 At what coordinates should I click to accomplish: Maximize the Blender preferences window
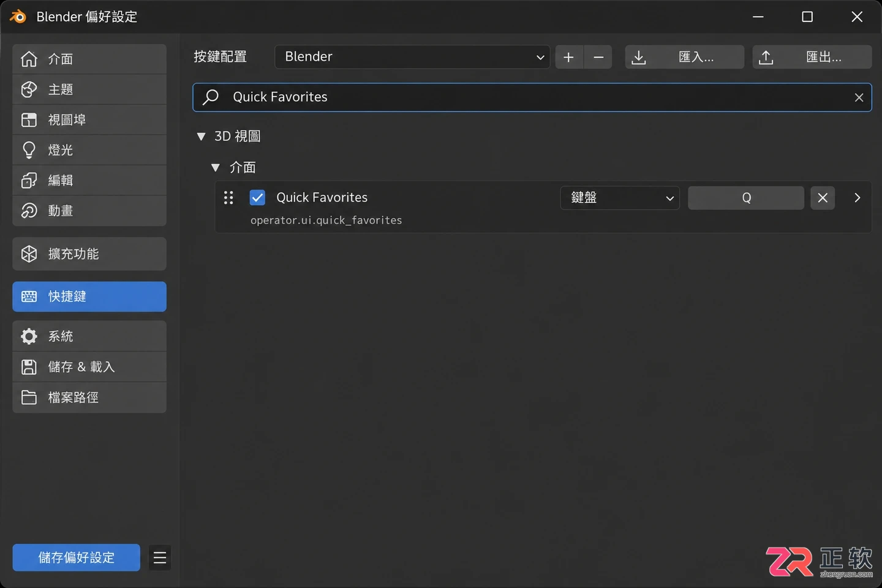coord(807,17)
